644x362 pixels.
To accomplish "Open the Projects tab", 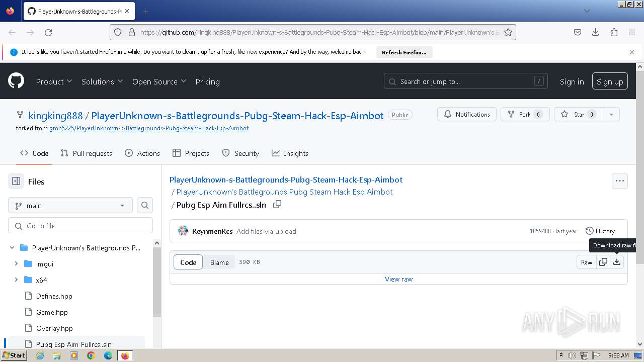I will [x=191, y=153].
